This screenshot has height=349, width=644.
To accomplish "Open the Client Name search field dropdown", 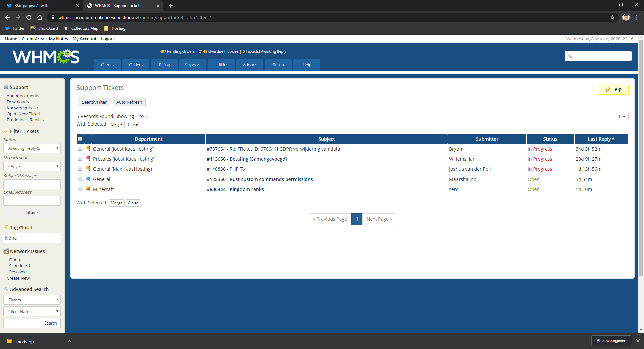I will 32,311.
